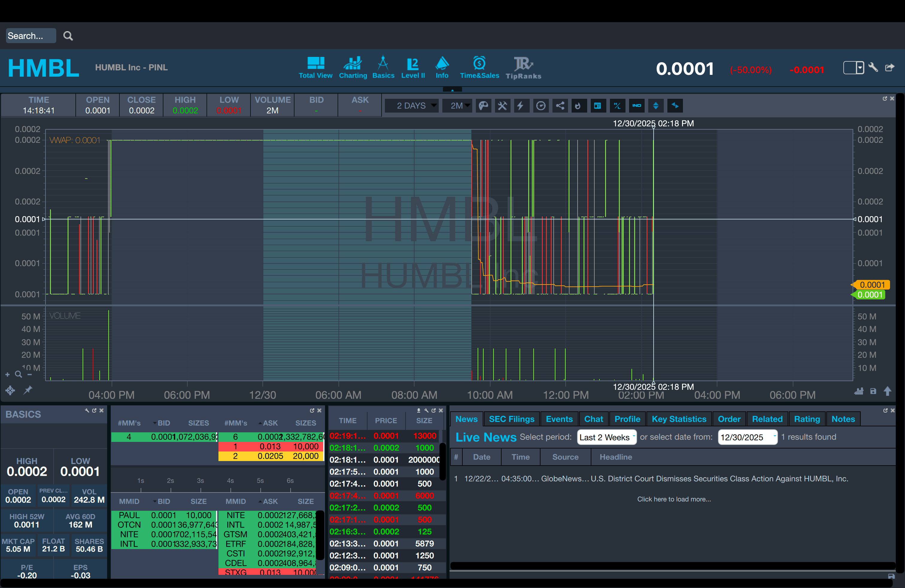The image size is (905, 588).
Task: Toggle the news panel chart button
Action: [597, 106]
